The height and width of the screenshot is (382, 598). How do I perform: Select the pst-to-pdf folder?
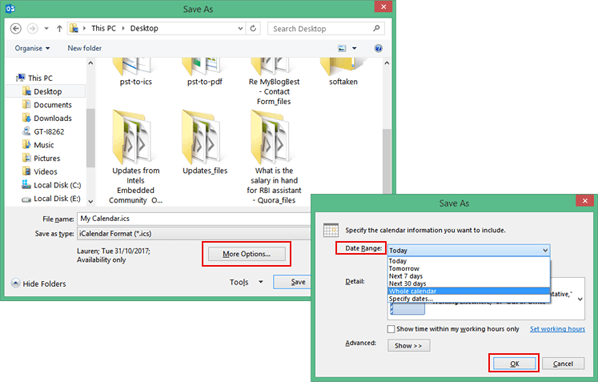click(205, 72)
